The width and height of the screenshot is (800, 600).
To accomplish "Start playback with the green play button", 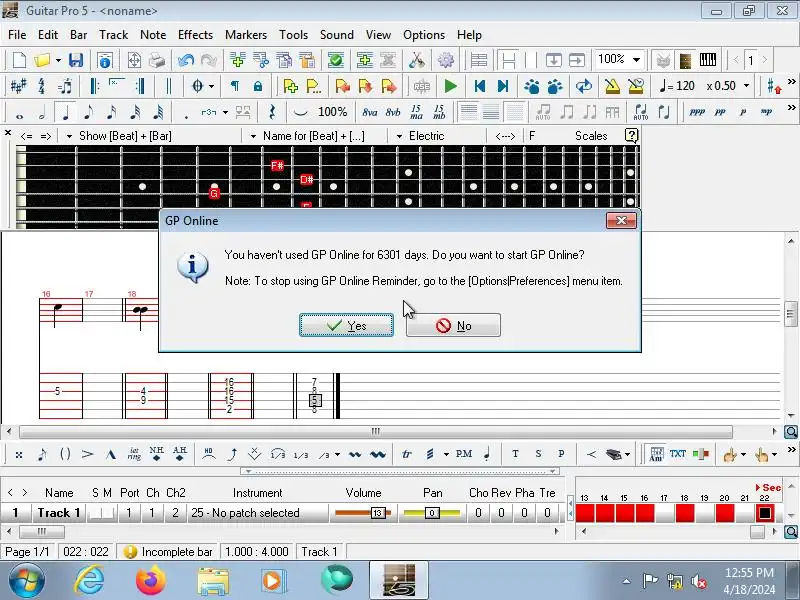I will 451,86.
